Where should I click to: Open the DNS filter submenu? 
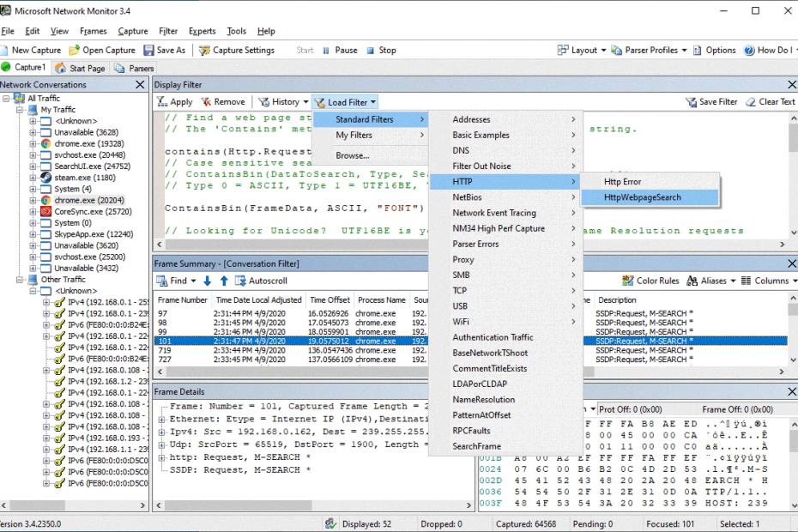pos(506,150)
